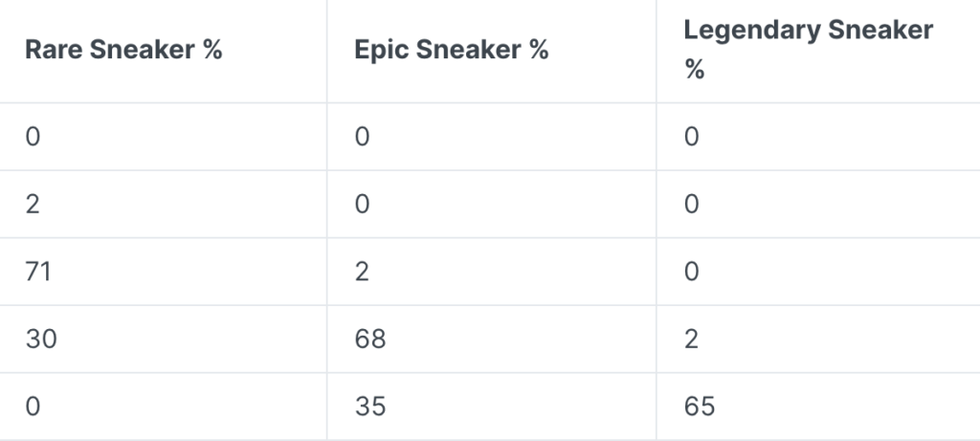
Task: Click the divider between Rare and Epic headers
Action: pyautogui.click(x=327, y=52)
